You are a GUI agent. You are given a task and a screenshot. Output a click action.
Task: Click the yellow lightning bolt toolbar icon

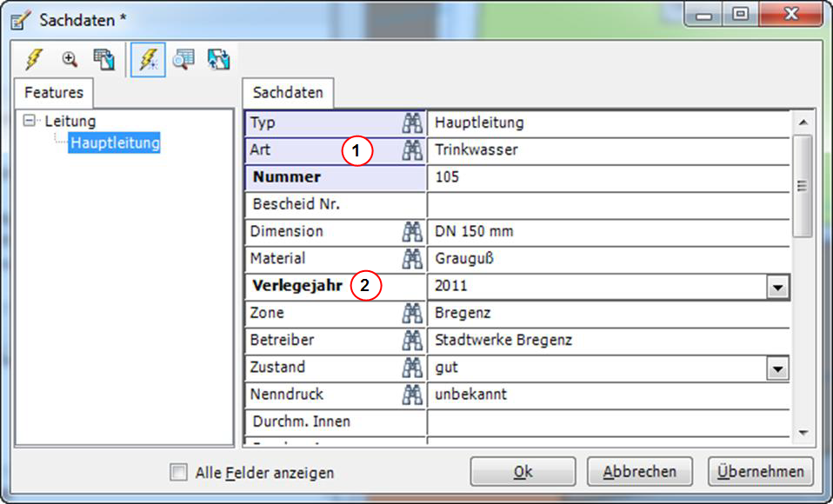coord(32,59)
